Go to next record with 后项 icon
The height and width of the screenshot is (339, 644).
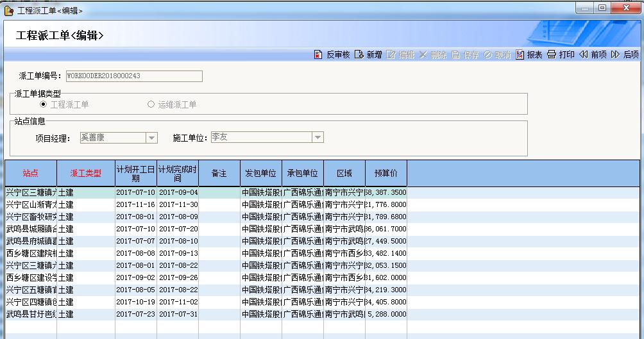(x=616, y=55)
